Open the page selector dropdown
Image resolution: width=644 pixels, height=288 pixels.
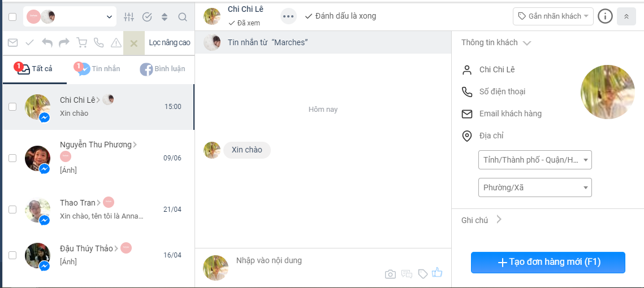point(70,17)
